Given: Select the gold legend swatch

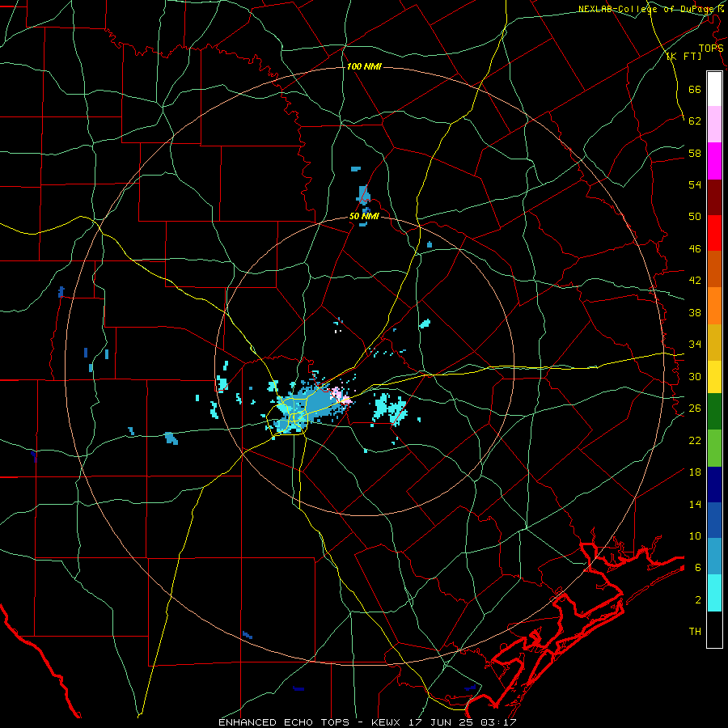Looking at the screenshot, I should point(714,342).
